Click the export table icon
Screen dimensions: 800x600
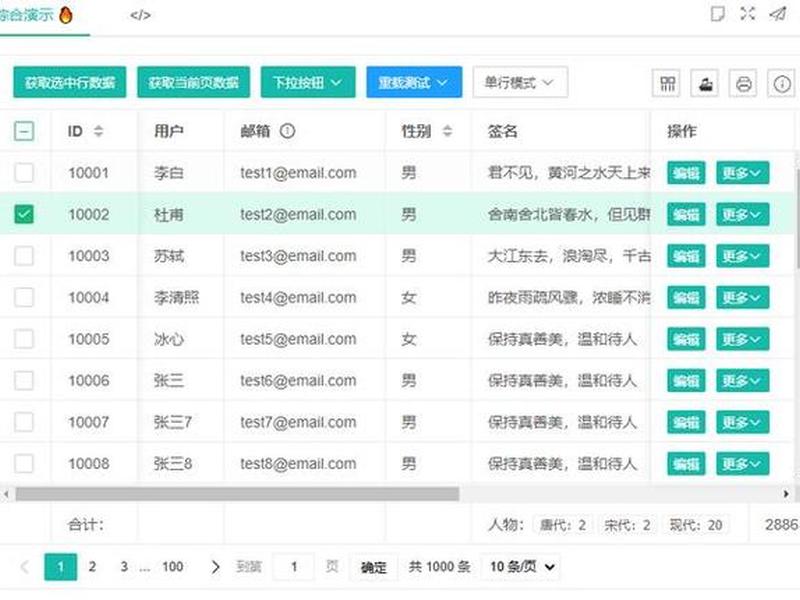click(x=705, y=83)
